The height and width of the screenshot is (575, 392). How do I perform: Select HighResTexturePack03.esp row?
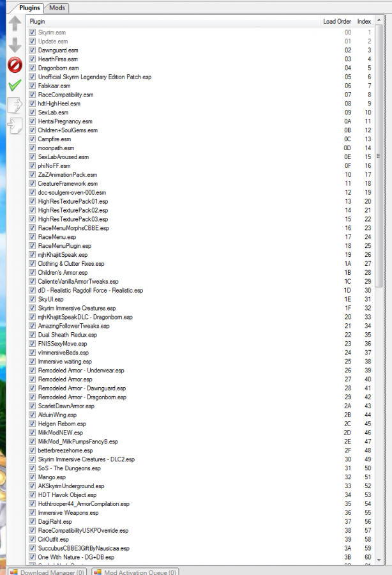[x=200, y=219]
